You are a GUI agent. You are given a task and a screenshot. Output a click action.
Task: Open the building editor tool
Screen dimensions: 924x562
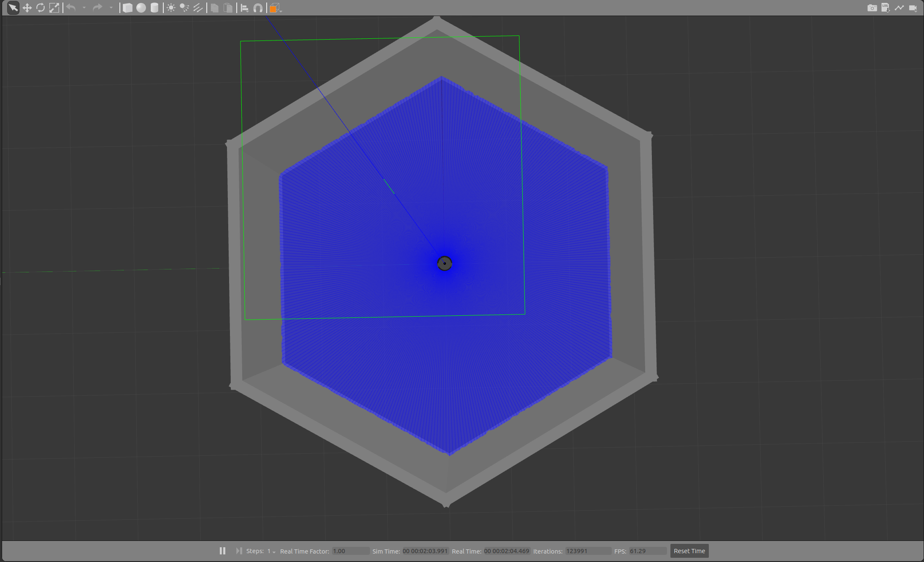274,7
